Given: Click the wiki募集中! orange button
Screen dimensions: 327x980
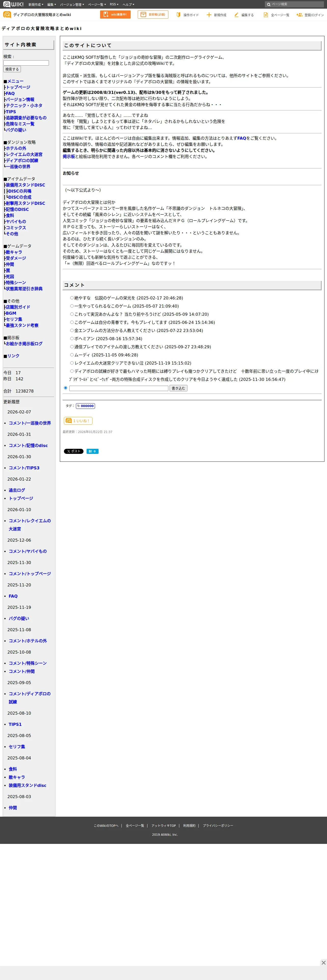Looking at the screenshot, I should 115,15.
